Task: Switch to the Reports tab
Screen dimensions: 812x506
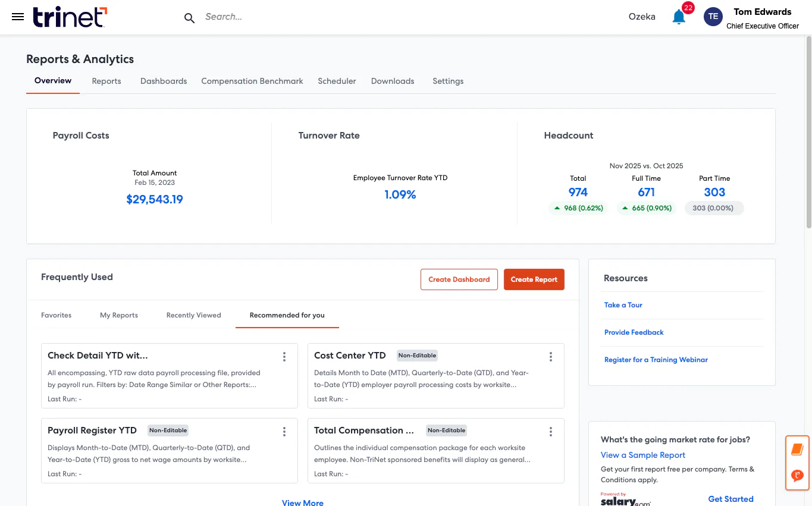Action: click(x=106, y=81)
